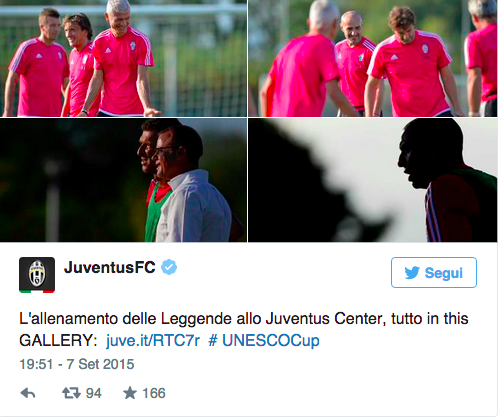Screen dimensions: 501x419
Task: Open the #UNESCOCup hashtag
Action: [x=264, y=343]
